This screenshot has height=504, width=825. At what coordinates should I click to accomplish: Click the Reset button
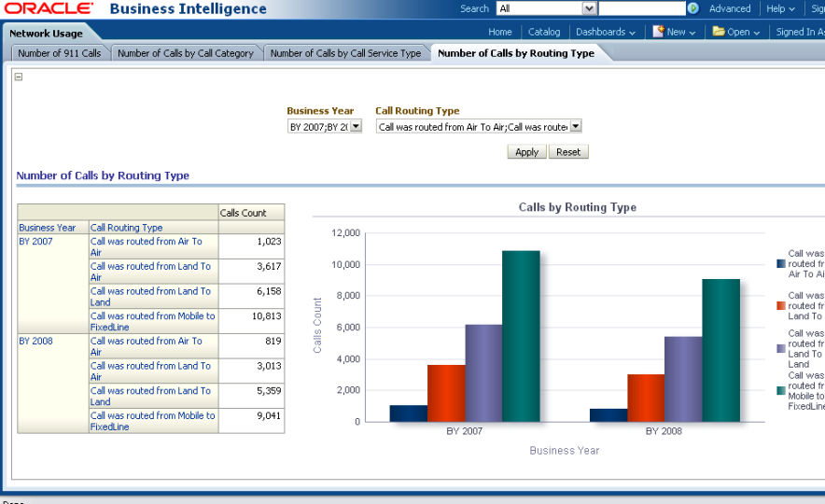[x=568, y=152]
